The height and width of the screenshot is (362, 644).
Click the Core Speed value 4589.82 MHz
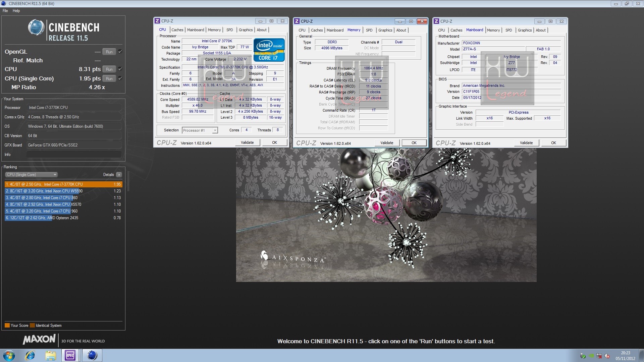[x=198, y=100]
